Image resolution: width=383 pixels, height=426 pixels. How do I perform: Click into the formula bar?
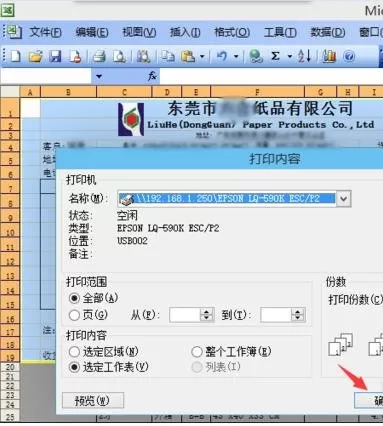271,76
